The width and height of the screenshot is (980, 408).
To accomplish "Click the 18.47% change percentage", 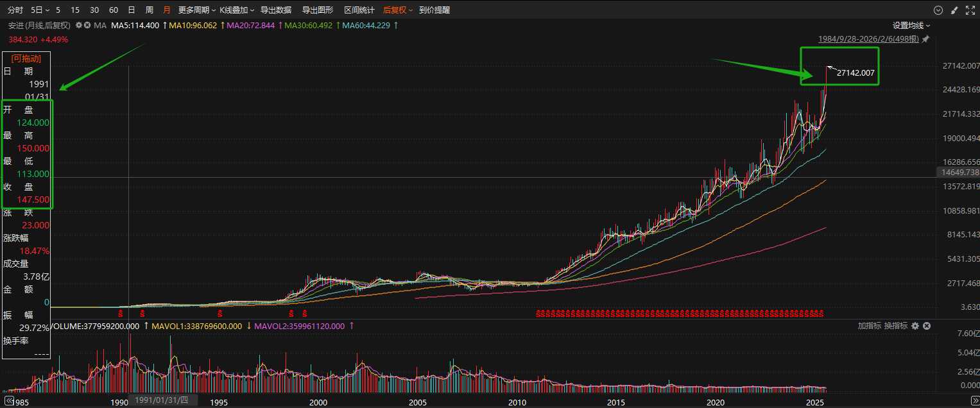I will (34, 251).
